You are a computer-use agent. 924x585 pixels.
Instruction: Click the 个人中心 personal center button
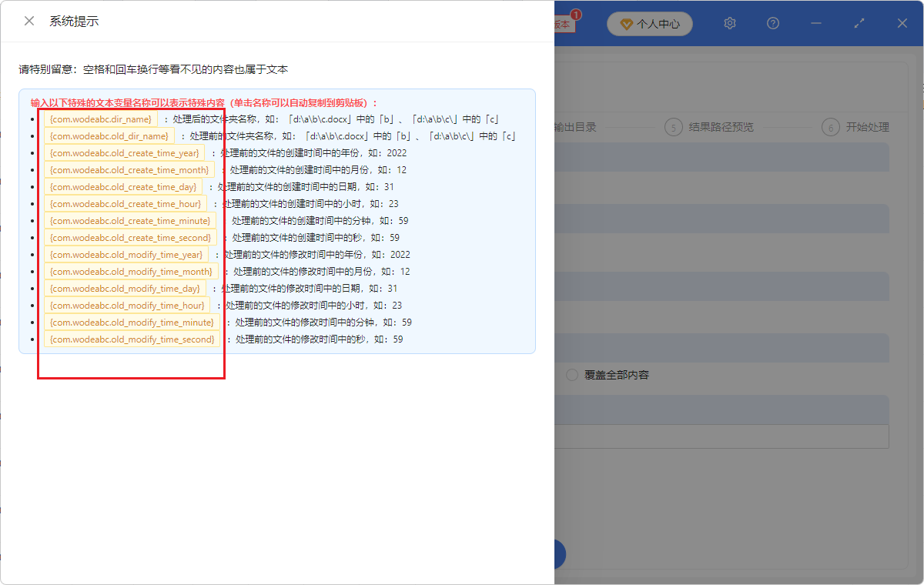[650, 24]
